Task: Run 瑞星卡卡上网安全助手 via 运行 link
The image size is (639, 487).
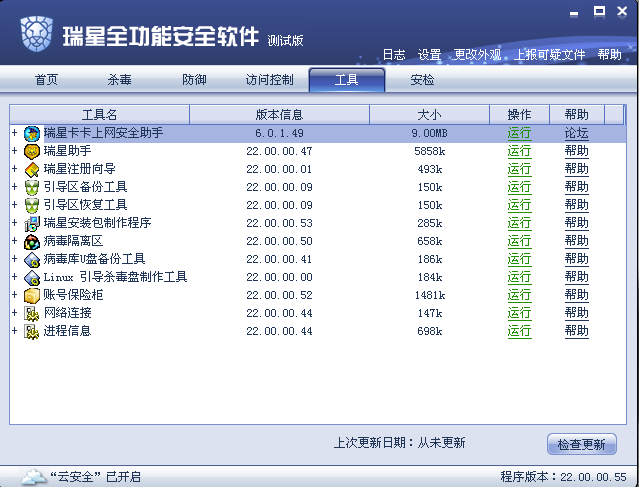Action: pos(519,133)
